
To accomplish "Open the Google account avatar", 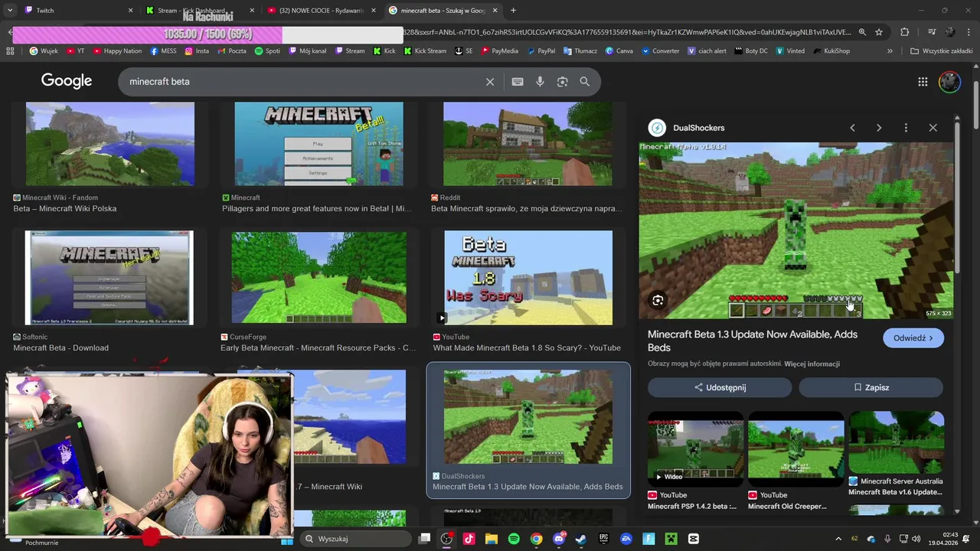I will pyautogui.click(x=949, y=82).
